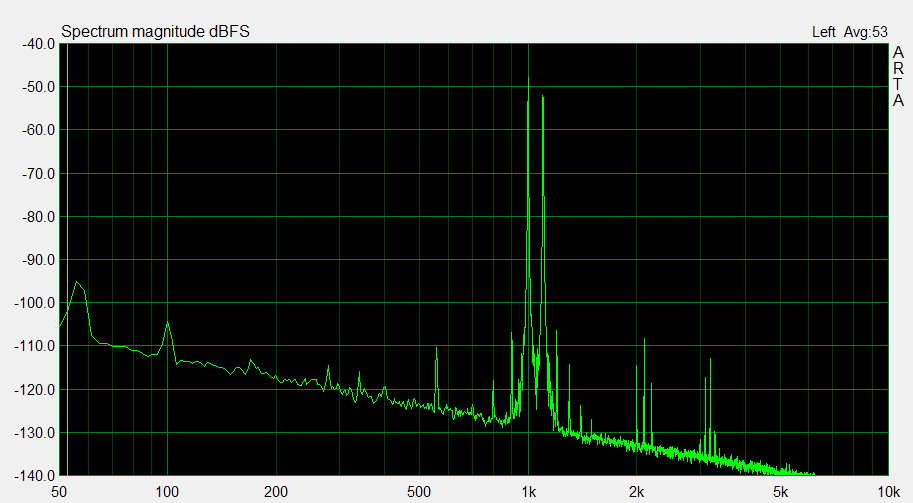Click the -60.0 y-axis value
The width and height of the screenshot is (913, 503).
tap(38, 130)
